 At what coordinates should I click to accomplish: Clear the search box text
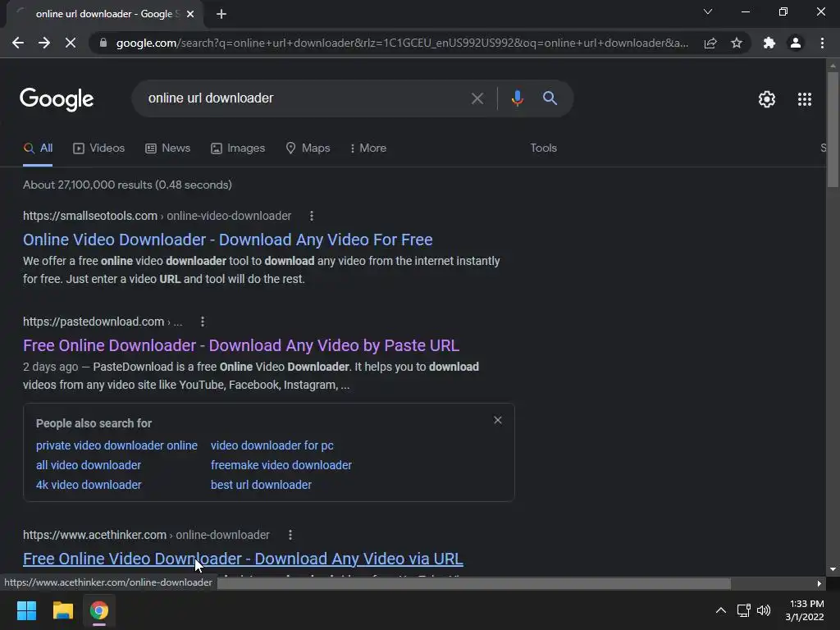(477, 98)
